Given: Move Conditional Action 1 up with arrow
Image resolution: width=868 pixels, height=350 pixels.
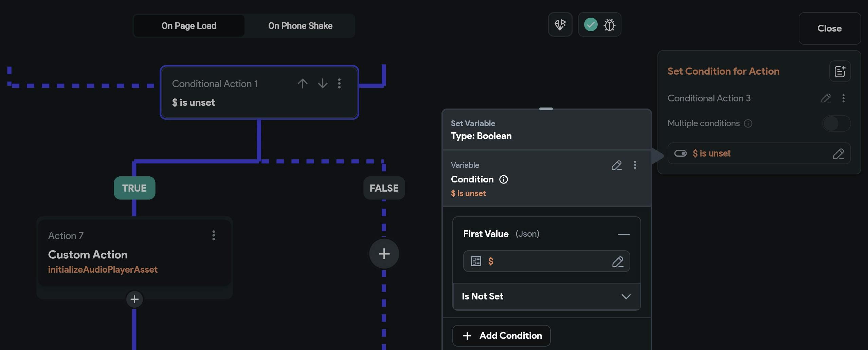Looking at the screenshot, I should coord(303,83).
